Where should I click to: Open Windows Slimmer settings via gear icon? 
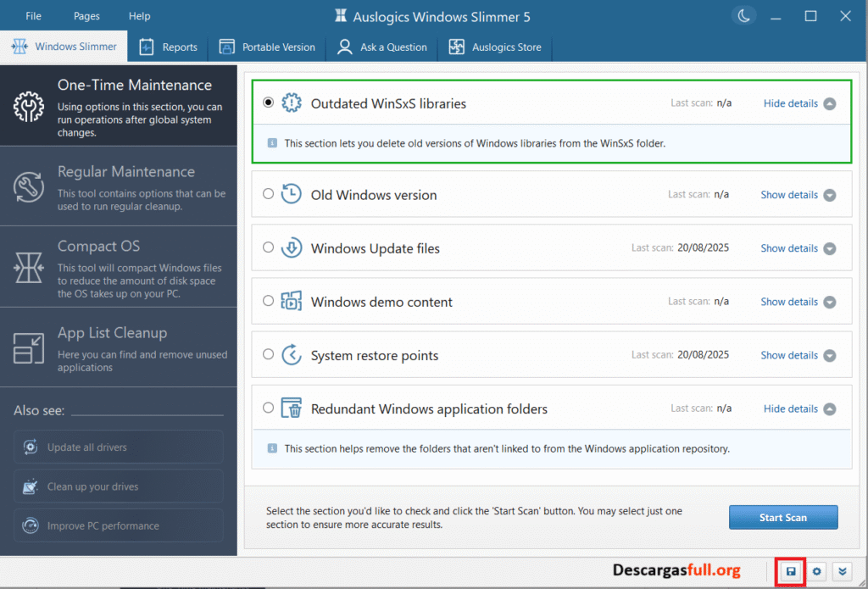click(816, 571)
